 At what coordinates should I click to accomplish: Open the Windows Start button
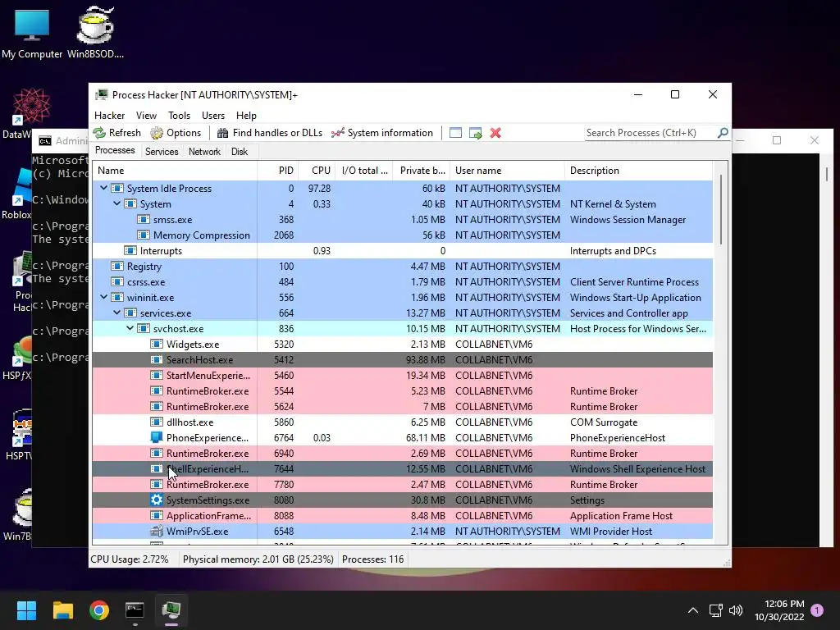point(26,610)
